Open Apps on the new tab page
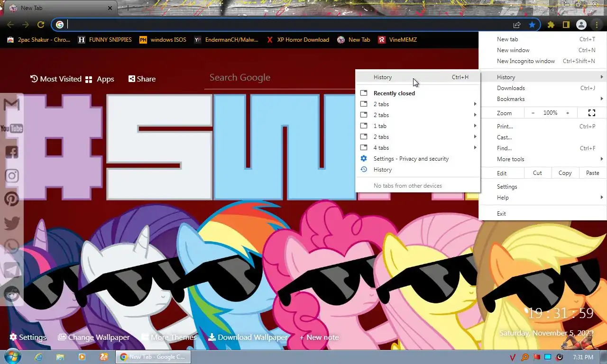Image resolution: width=607 pixels, height=364 pixels. click(100, 79)
